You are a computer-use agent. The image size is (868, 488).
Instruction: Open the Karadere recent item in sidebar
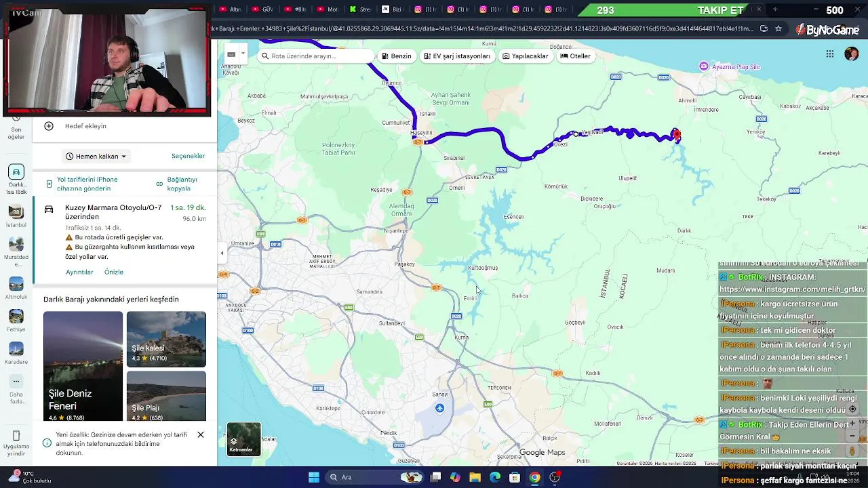click(x=16, y=349)
